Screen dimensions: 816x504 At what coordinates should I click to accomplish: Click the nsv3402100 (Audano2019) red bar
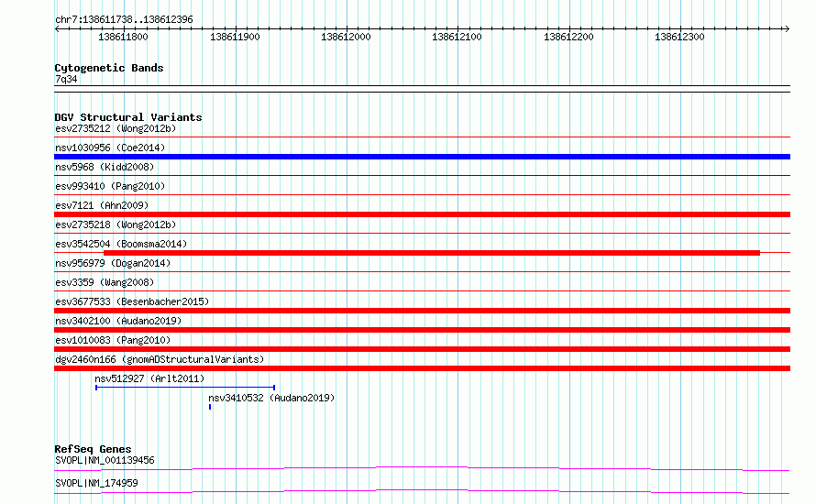tap(422, 330)
